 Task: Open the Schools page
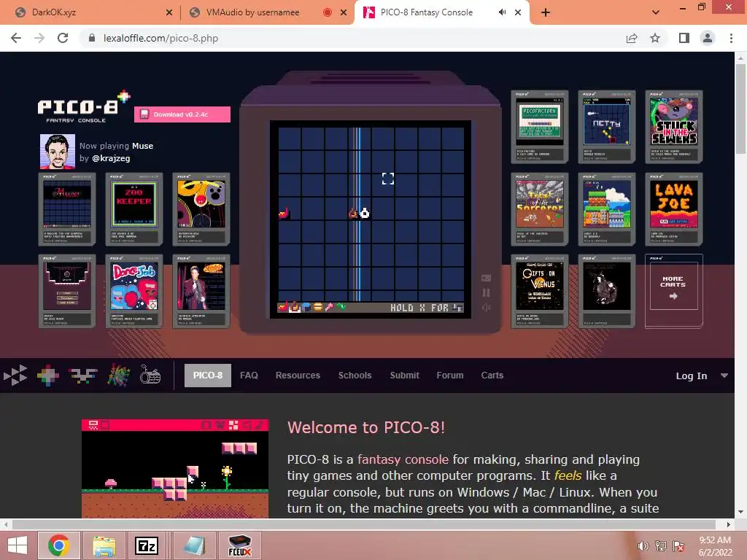355,376
